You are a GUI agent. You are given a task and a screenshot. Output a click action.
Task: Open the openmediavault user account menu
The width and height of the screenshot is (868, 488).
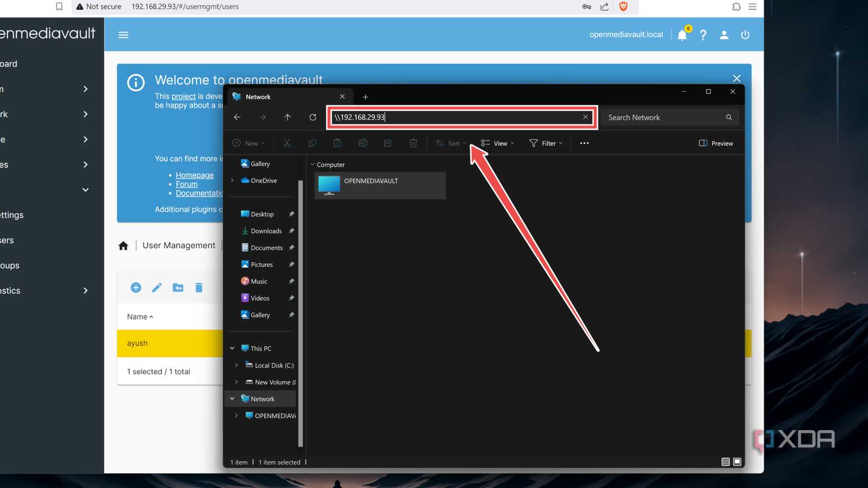724,35
